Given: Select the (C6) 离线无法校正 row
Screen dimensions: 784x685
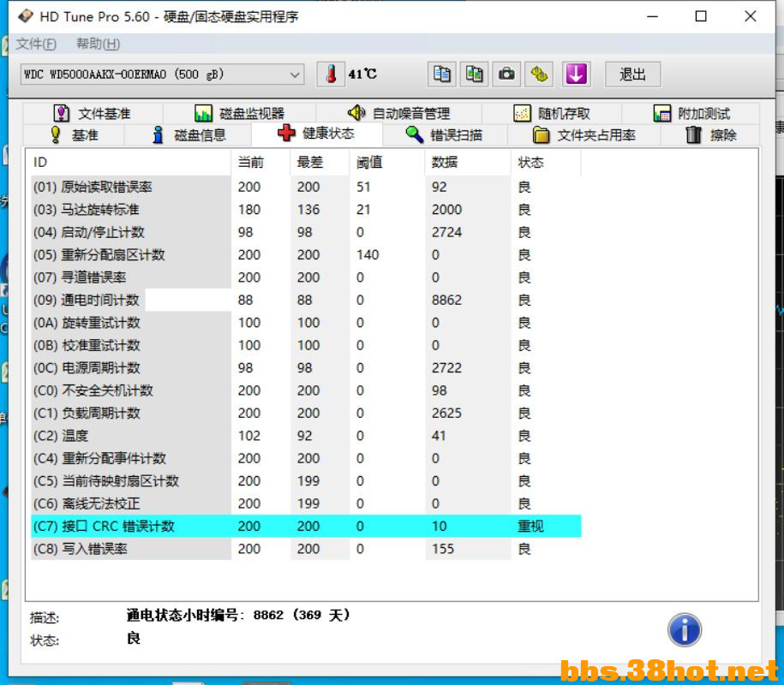Looking at the screenshot, I should click(306, 503).
